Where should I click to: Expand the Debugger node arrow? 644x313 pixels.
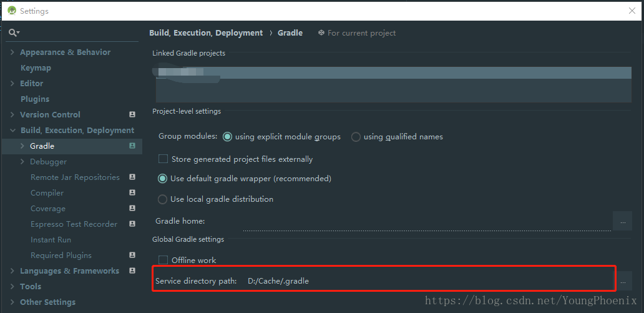point(22,162)
